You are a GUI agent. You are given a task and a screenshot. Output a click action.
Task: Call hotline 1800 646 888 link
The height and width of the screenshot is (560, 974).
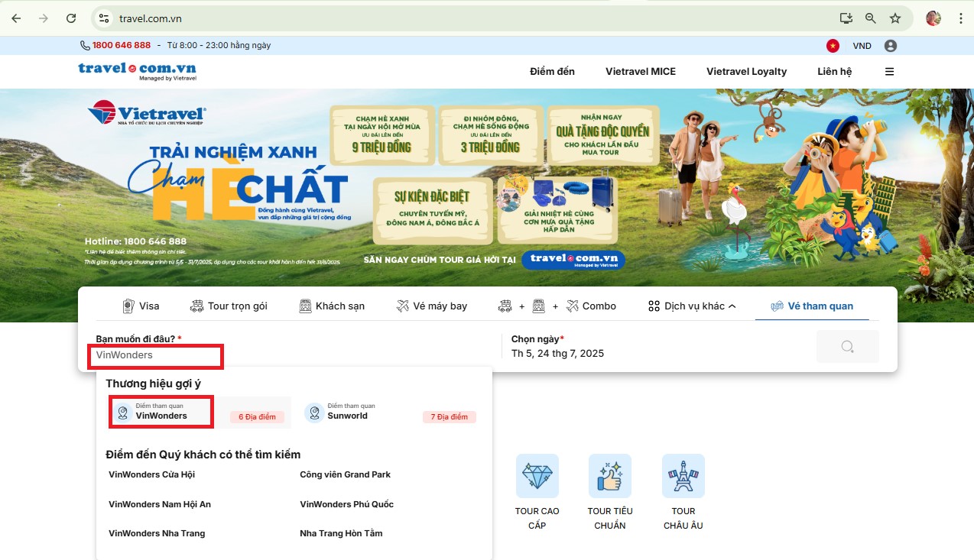(122, 45)
